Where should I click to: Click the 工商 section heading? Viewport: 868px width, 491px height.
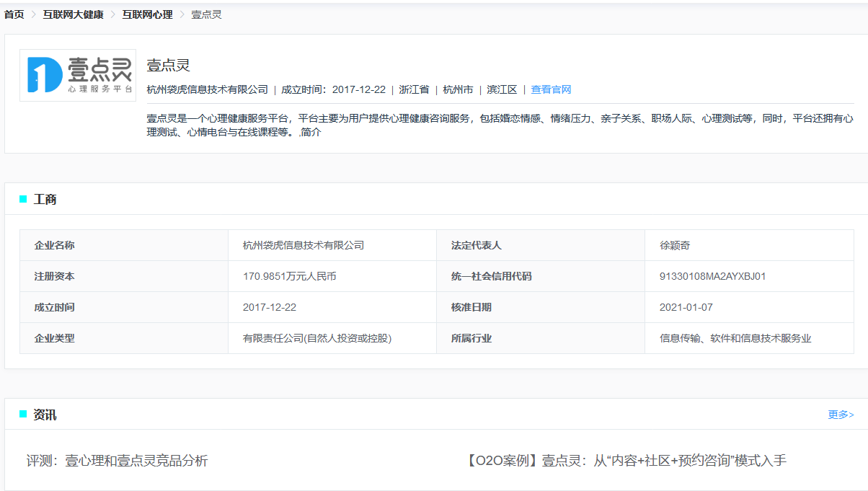click(45, 199)
